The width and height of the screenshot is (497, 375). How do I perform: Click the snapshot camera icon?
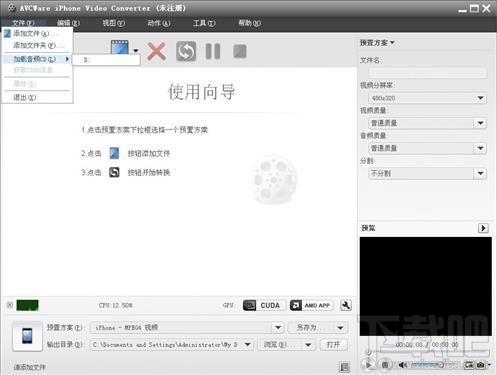(480, 365)
